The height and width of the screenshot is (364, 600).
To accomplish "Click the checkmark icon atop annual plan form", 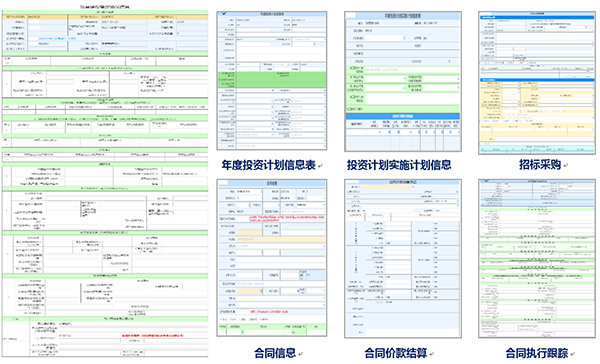I will coord(224,14).
